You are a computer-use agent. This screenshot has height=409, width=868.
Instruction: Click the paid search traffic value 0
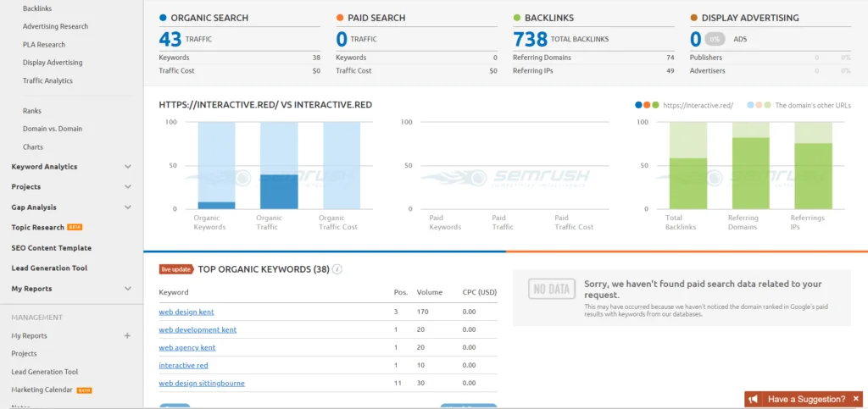pos(342,39)
